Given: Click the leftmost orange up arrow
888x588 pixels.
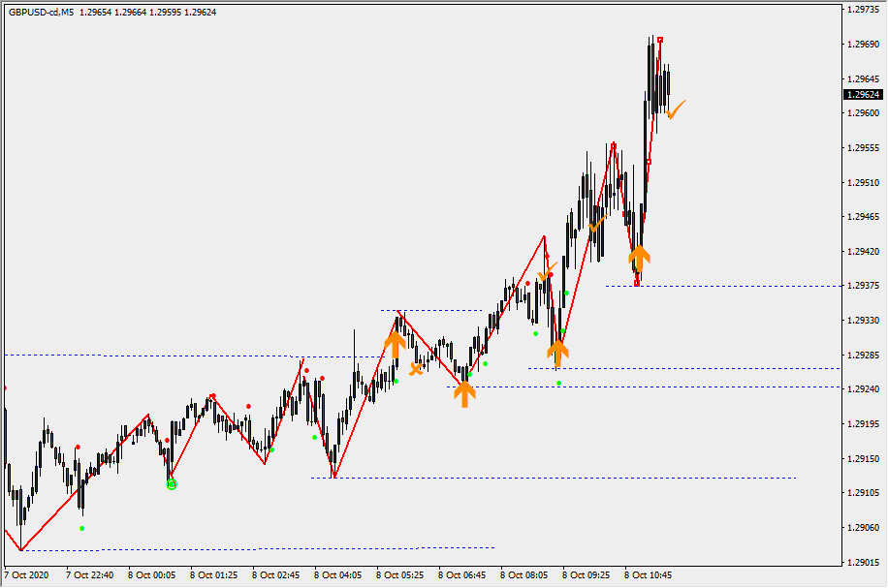Looking at the screenshot, I should [395, 343].
